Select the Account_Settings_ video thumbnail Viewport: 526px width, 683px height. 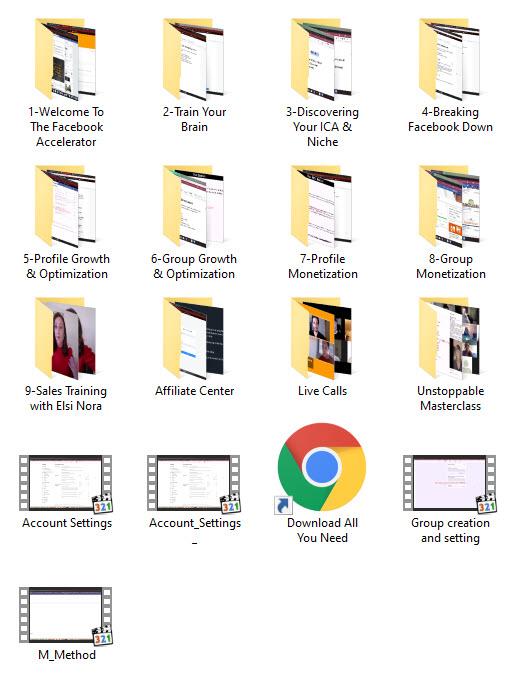tap(194, 484)
